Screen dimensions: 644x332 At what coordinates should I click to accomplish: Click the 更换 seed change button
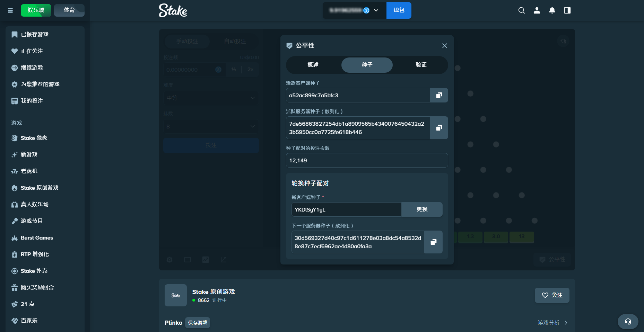click(422, 209)
